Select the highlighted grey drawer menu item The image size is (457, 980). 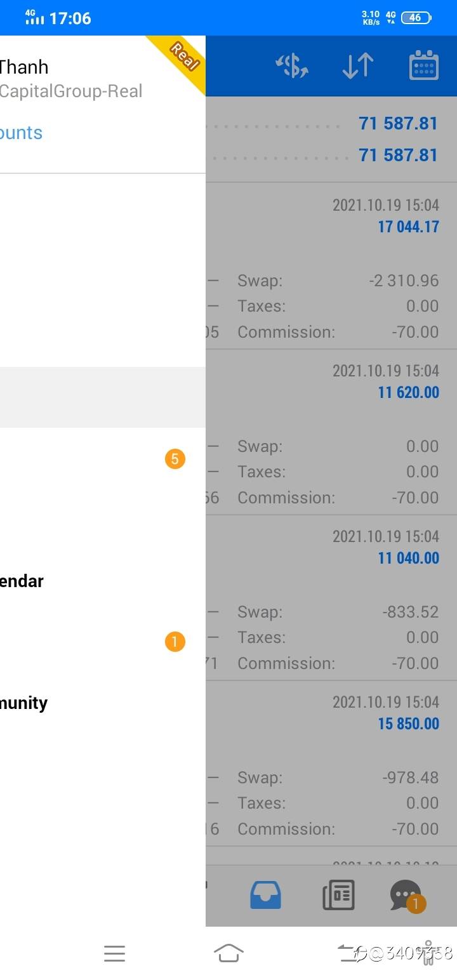coord(103,397)
